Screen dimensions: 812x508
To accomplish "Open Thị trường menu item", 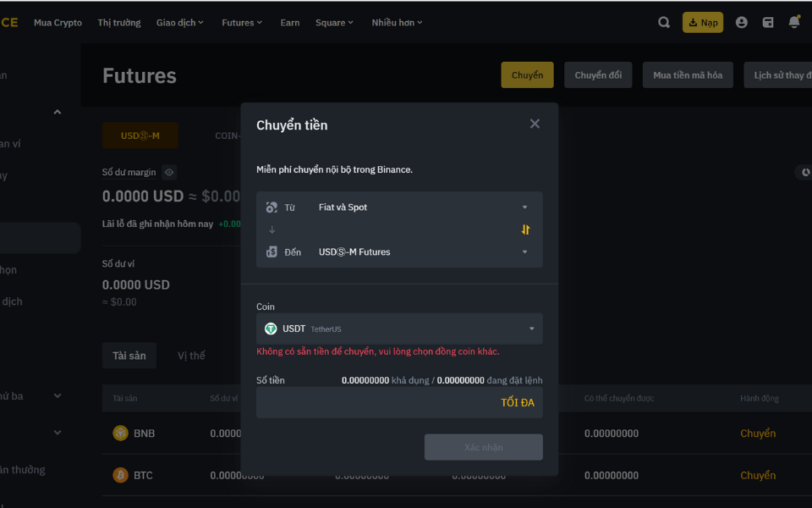I will pyautogui.click(x=119, y=22).
